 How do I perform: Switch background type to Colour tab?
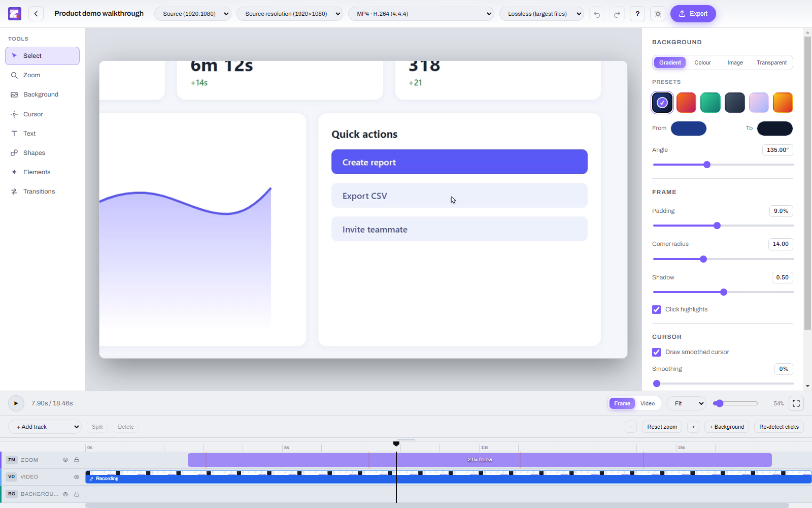pyautogui.click(x=702, y=62)
